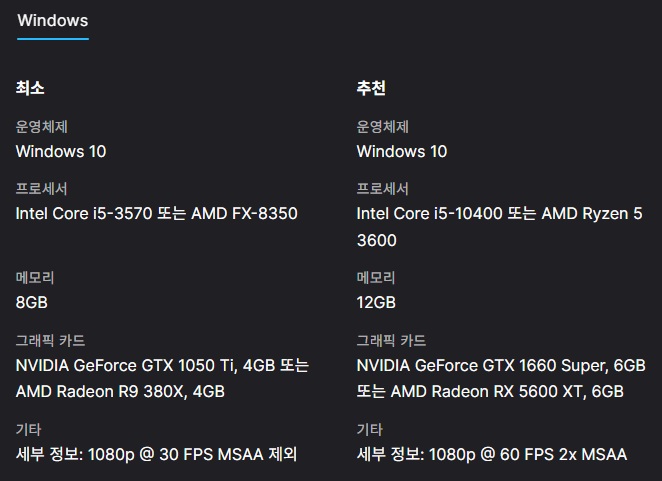This screenshot has height=481, width=662.
Task: Click the 운영체제 label under 최소
Action: (42, 127)
